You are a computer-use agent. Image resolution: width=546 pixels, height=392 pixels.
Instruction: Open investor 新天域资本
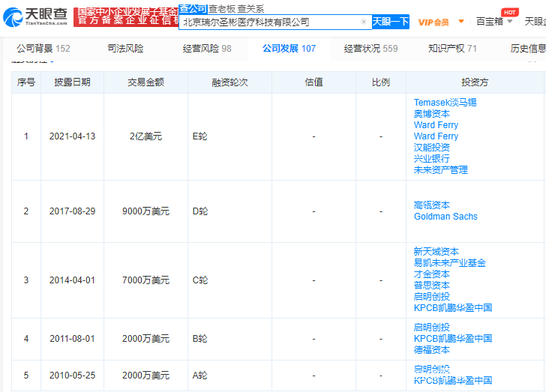click(436, 251)
